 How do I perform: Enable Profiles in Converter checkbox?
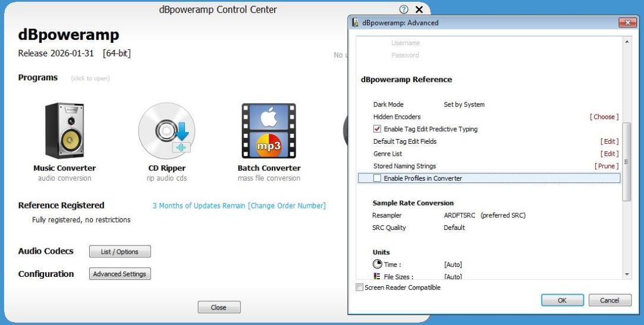pyautogui.click(x=377, y=178)
